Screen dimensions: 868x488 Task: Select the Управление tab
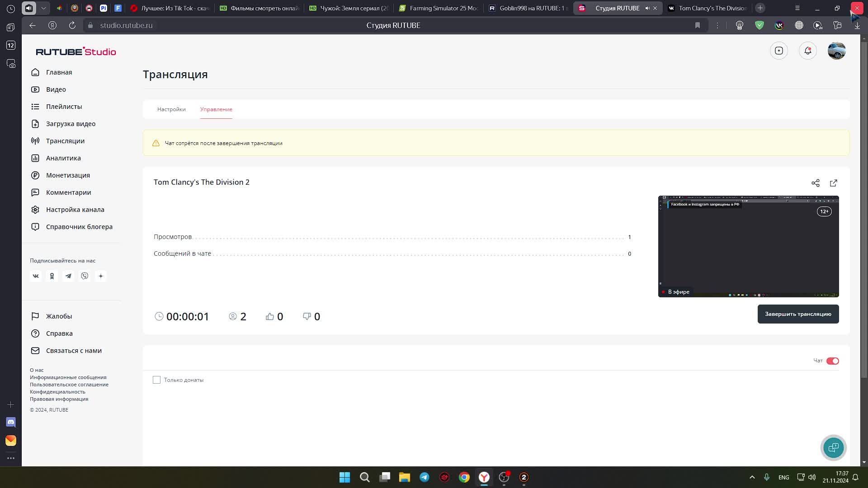click(x=216, y=109)
